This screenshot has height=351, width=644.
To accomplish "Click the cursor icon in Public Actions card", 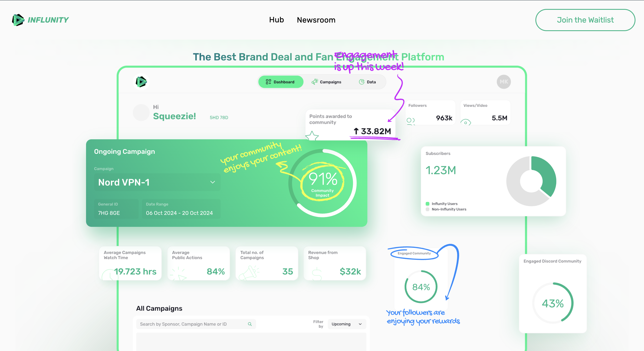I will (179, 274).
